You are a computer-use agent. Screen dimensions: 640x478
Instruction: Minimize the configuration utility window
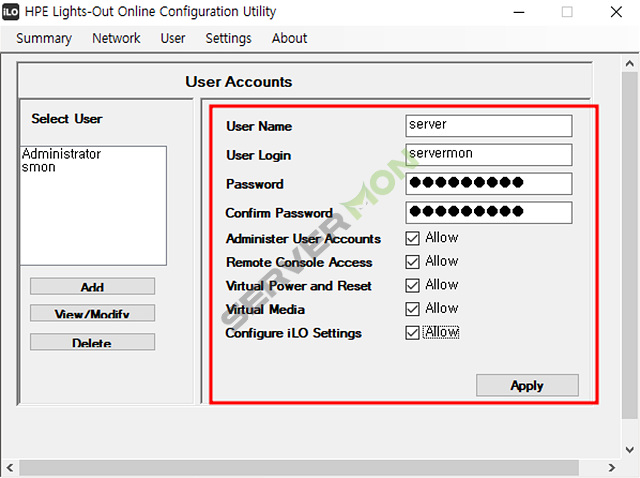tap(519, 12)
